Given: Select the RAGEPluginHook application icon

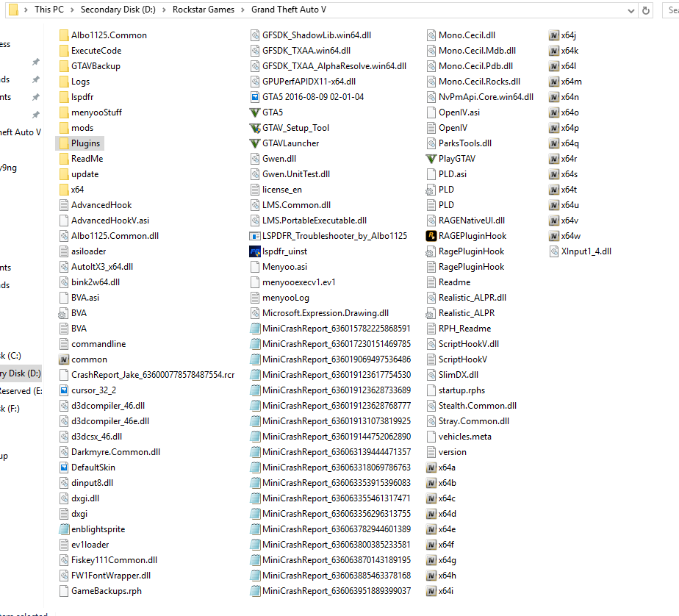Looking at the screenshot, I should 431,236.
